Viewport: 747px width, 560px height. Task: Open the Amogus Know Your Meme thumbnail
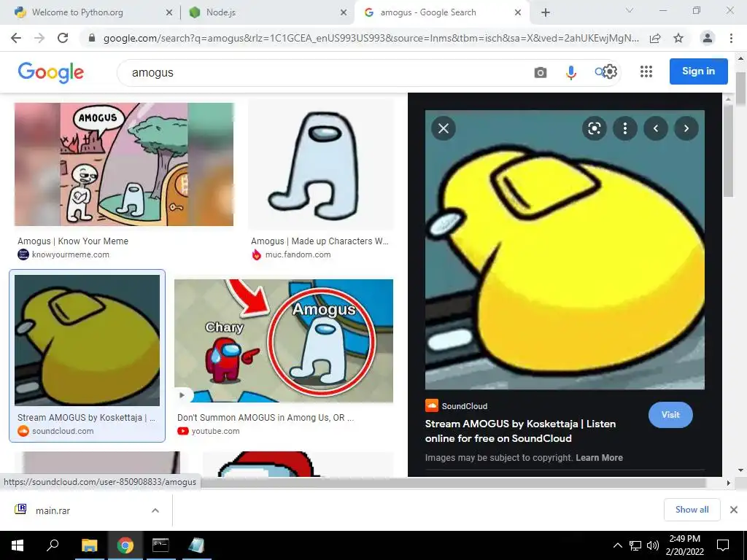(124, 164)
